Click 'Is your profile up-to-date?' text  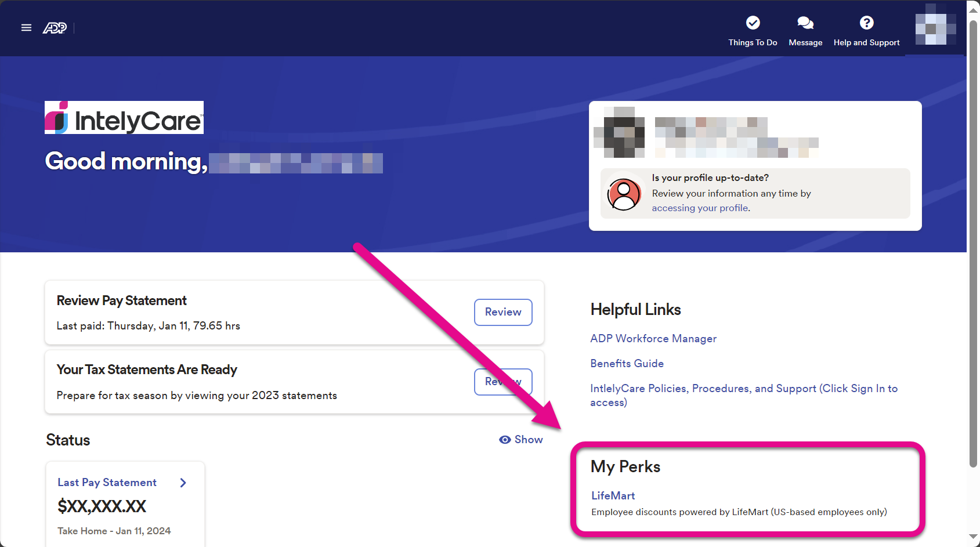pos(710,178)
